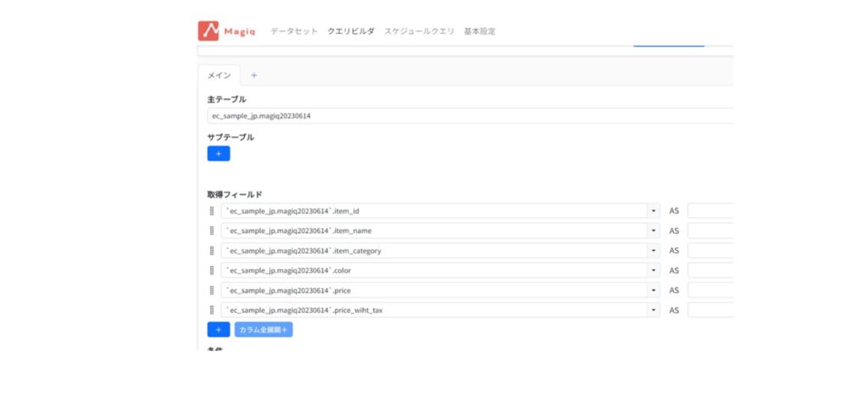This screenshot has width=868, height=418.
Task: Click the plus button under サブテーブル
Action: tap(218, 153)
